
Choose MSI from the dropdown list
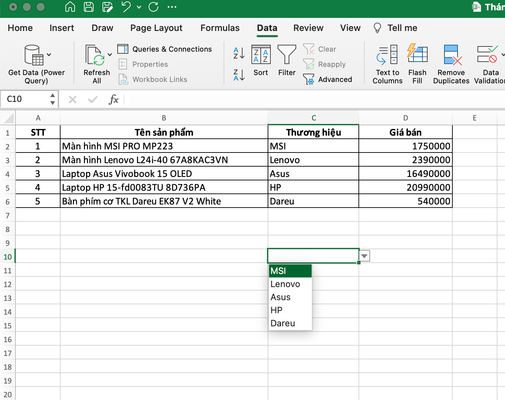click(x=290, y=271)
